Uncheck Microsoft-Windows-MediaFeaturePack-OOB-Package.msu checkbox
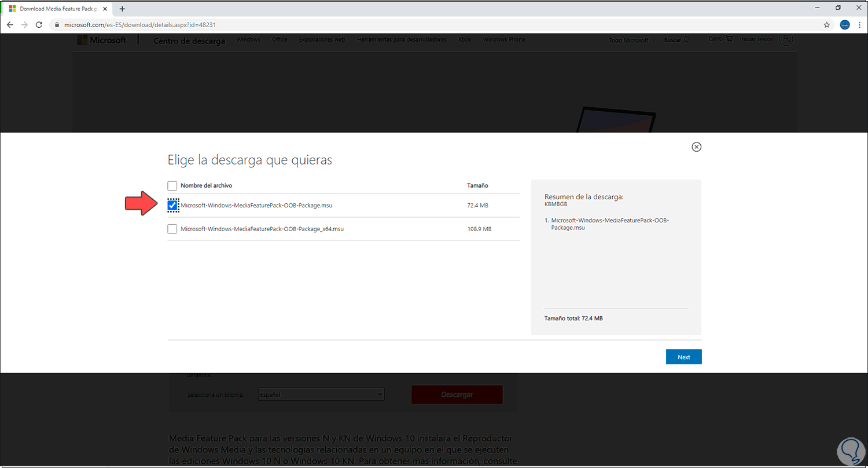This screenshot has height=468, width=868. click(172, 205)
